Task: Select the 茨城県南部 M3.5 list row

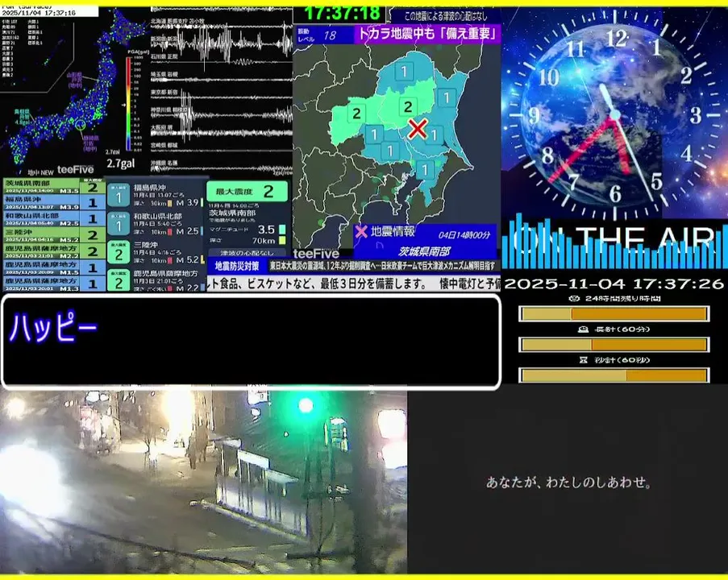Action: [54, 187]
